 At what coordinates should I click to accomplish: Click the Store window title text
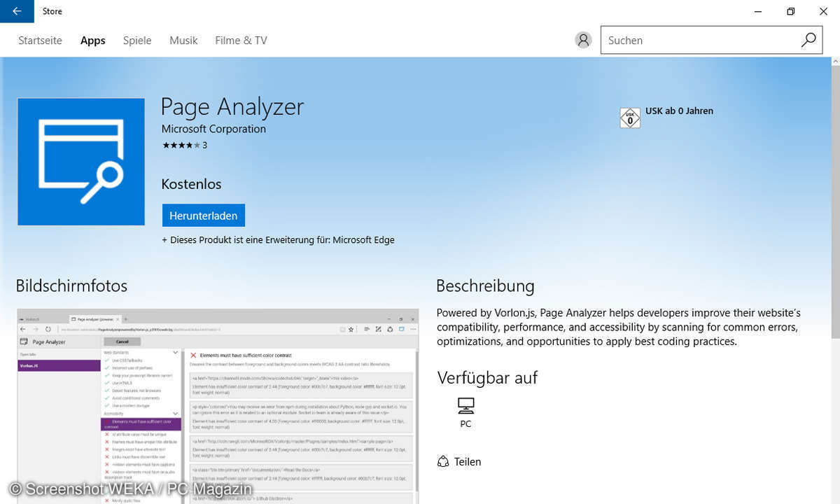pos(52,11)
